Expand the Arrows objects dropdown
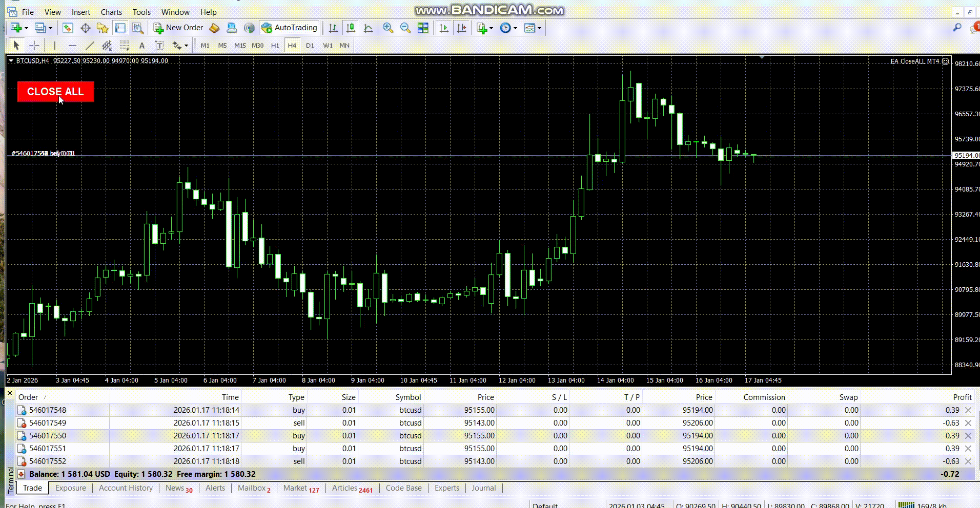 186,46
